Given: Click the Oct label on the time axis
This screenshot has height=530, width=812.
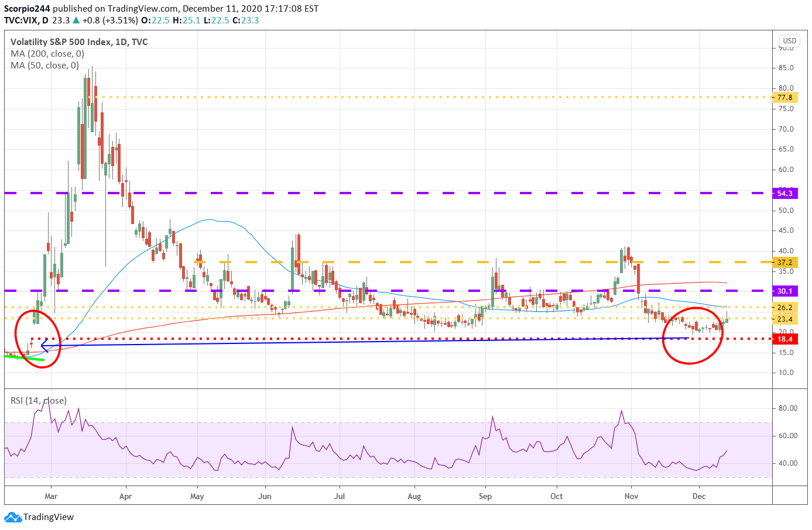Looking at the screenshot, I should tap(557, 496).
